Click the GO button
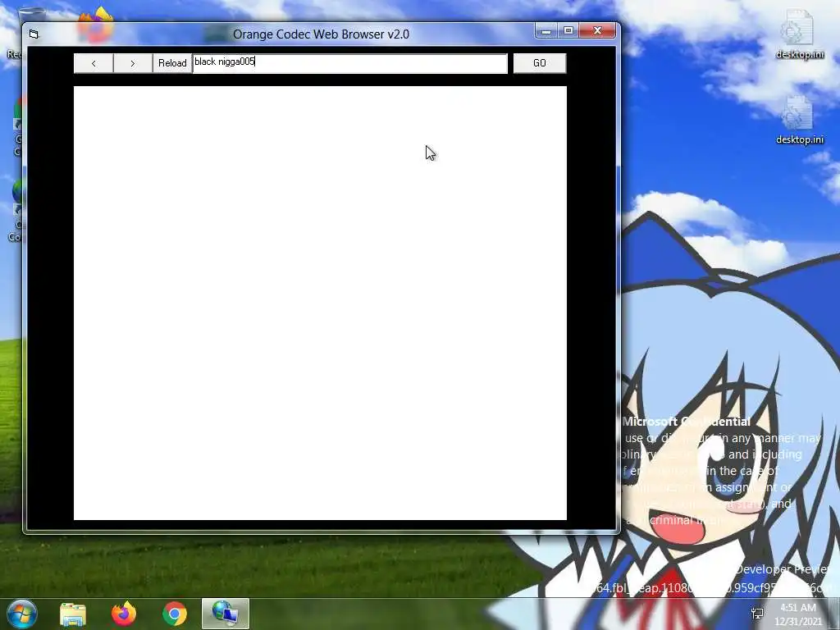The height and width of the screenshot is (630, 840). pos(540,63)
